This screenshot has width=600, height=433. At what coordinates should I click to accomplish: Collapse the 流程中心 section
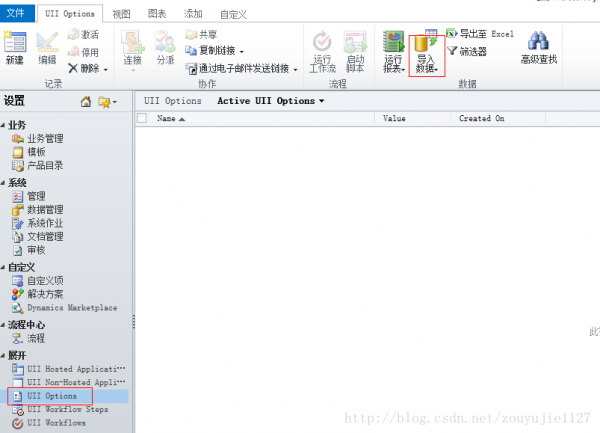3,325
